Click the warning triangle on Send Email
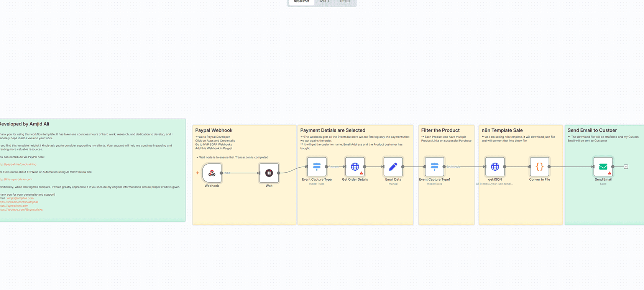Image resolution: width=644 pixels, height=290 pixels. pos(609,173)
